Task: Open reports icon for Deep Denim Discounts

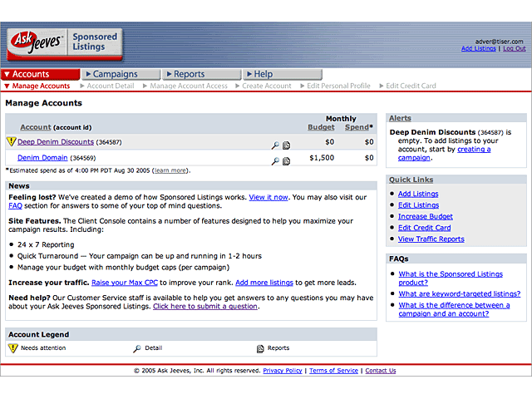Action: (x=286, y=145)
